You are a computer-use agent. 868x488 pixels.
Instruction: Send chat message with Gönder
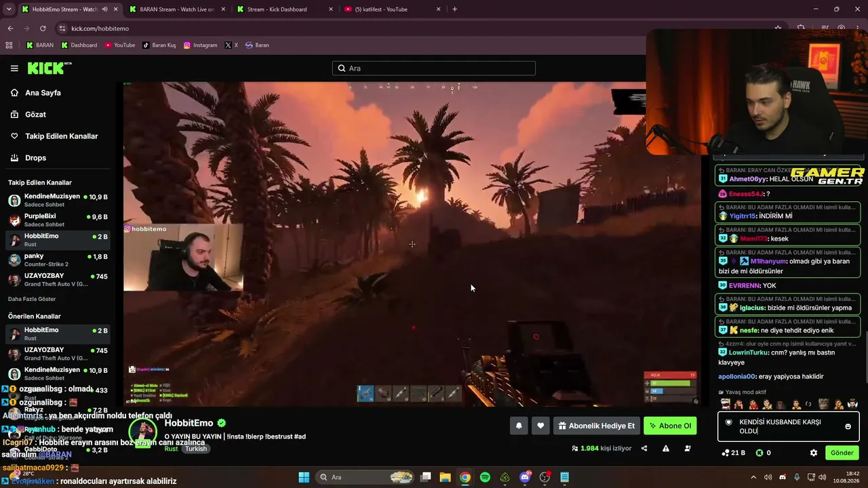tap(842, 453)
